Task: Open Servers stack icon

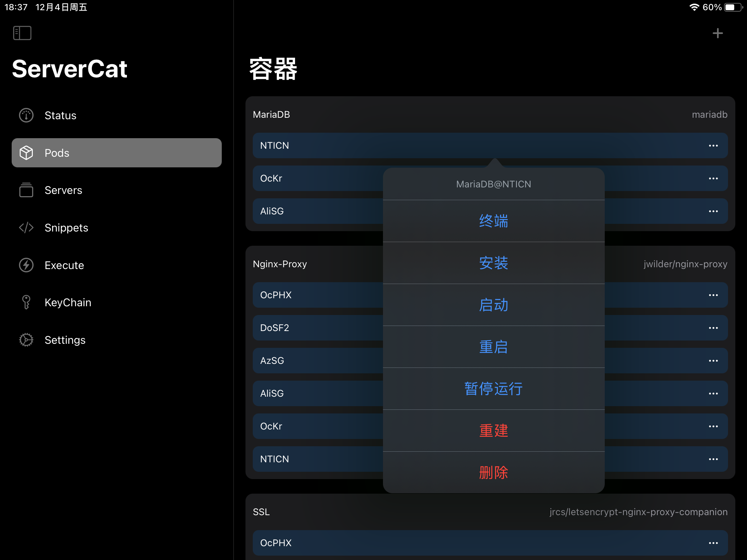Action: 26,190
